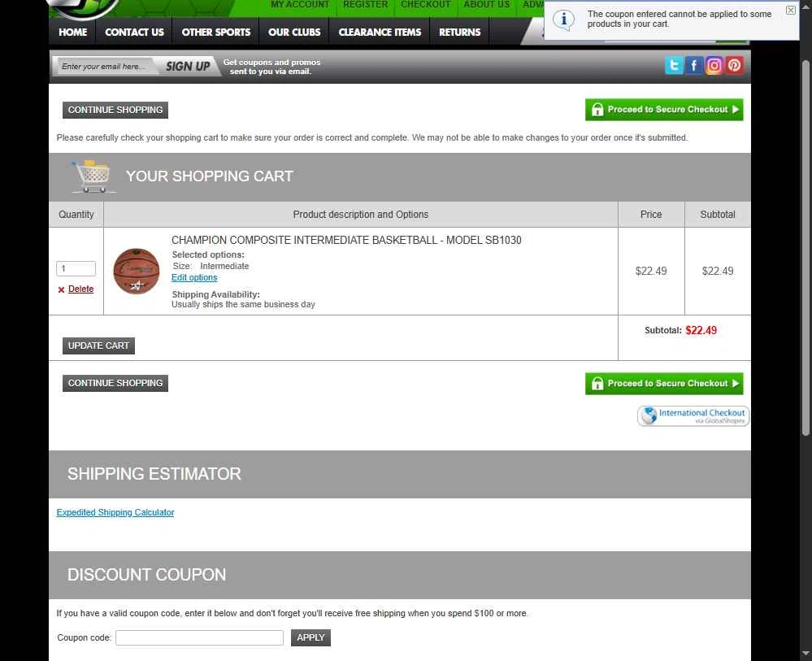Click the APPLY coupon button

[310, 637]
